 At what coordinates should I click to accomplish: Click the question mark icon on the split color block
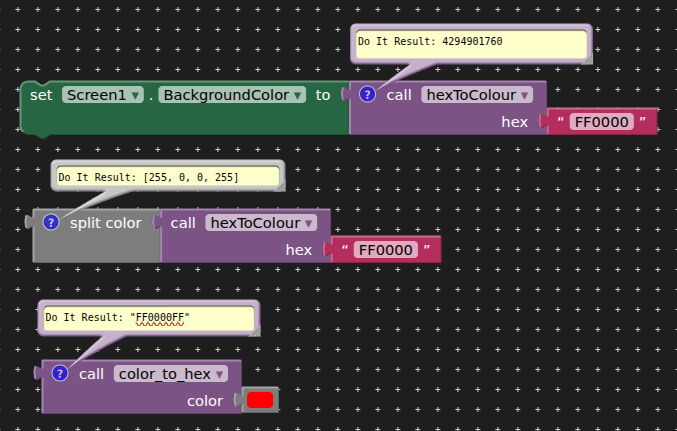coord(51,223)
